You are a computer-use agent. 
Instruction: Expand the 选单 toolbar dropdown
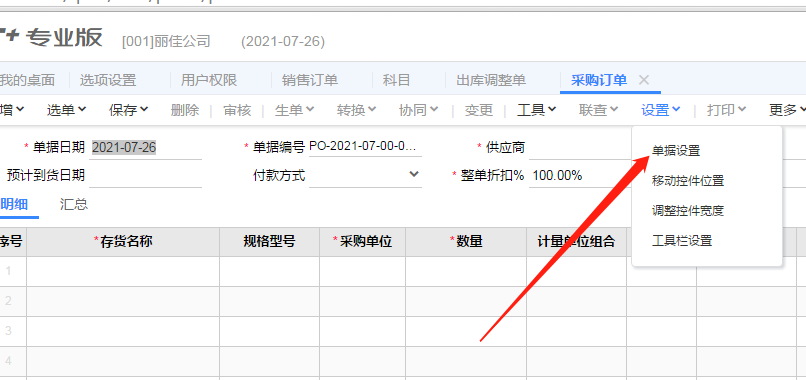click(66, 110)
